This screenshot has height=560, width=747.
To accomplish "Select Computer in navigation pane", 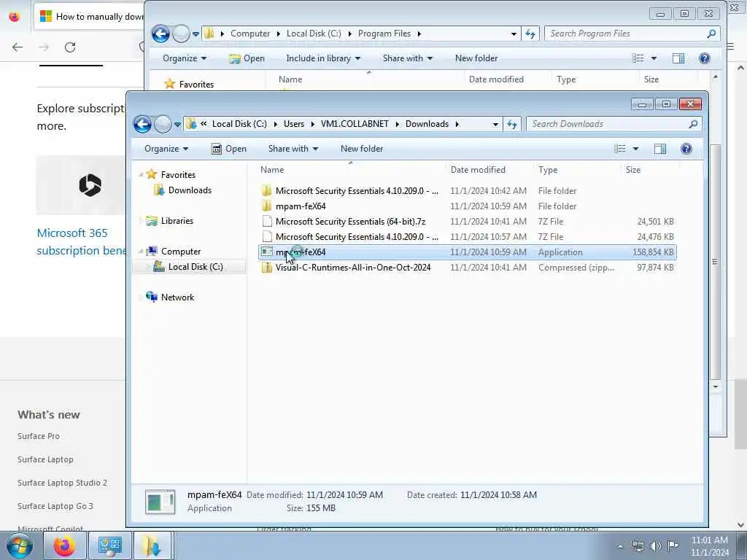I will coord(181,252).
